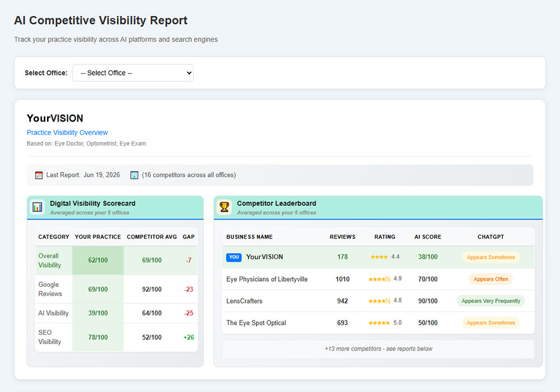Click the AI SCORE column header

[x=428, y=237]
